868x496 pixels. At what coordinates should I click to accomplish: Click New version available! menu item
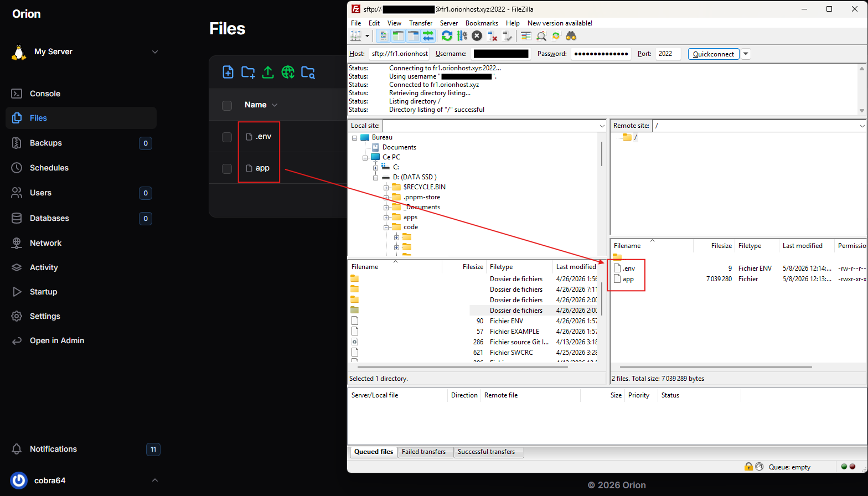[x=560, y=23]
